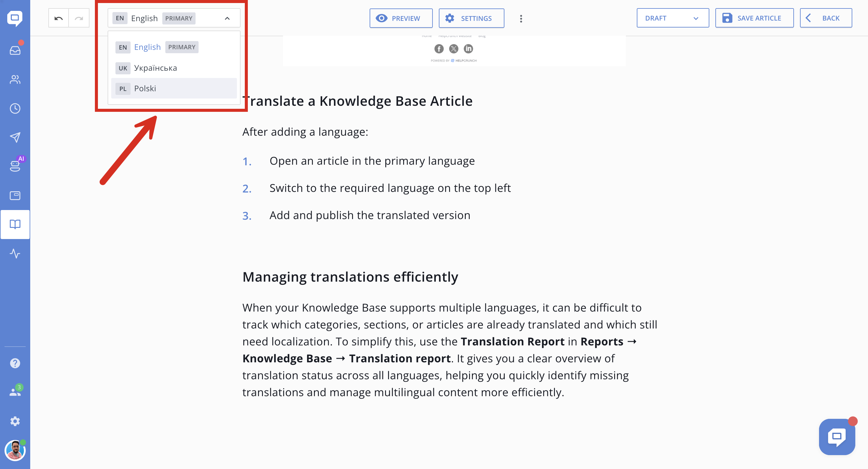Click the clock history sidebar icon

(x=15, y=108)
